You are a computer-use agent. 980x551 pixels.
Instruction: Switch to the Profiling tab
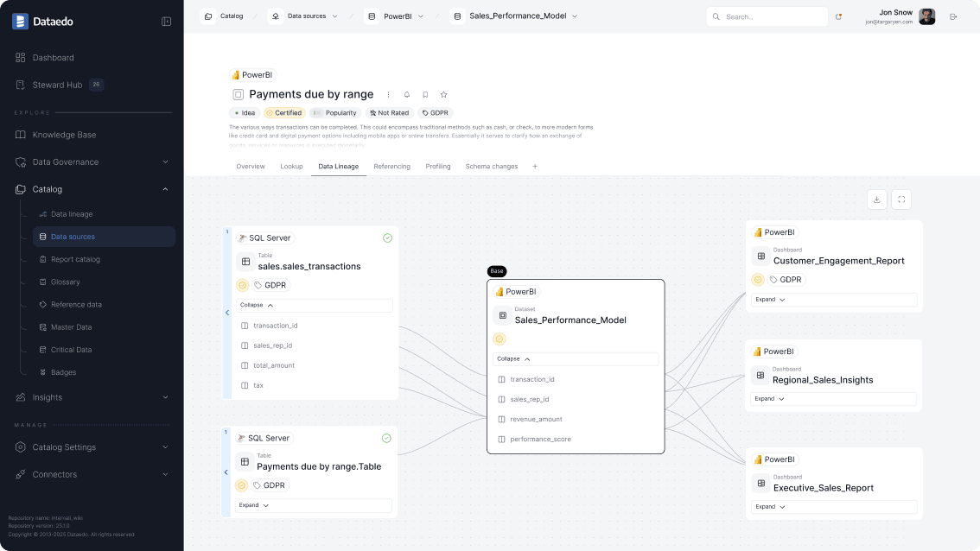(x=438, y=166)
